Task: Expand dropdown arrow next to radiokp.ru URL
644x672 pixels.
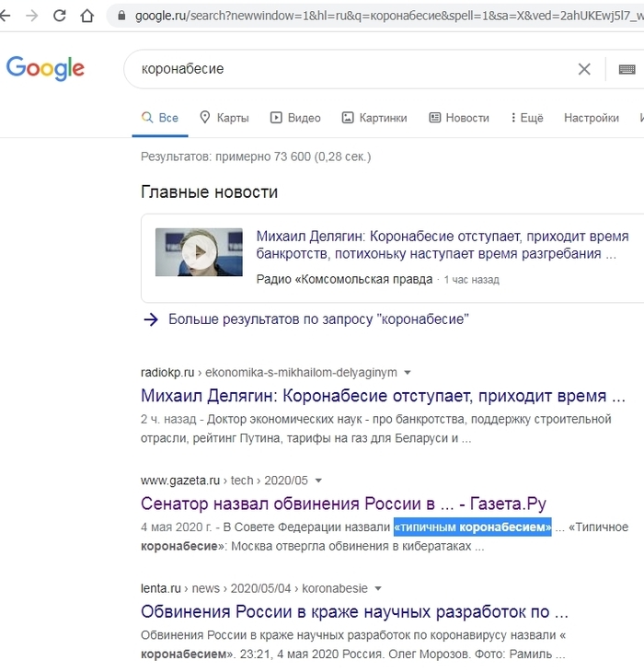Action: pyautogui.click(x=408, y=373)
